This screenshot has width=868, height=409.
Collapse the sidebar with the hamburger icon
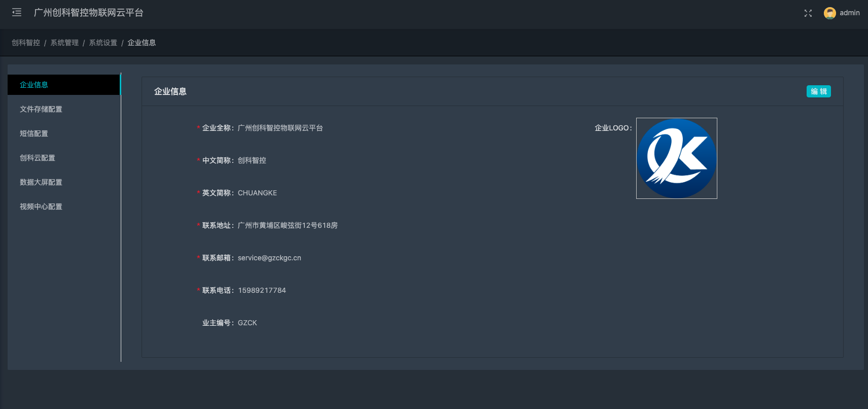17,13
